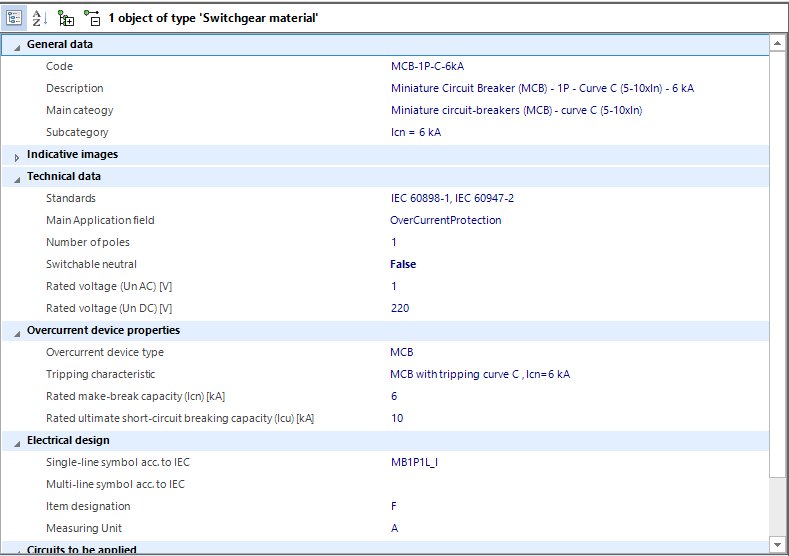Select the Number of poles label
This screenshot has width=789, height=556.
coord(88,242)
